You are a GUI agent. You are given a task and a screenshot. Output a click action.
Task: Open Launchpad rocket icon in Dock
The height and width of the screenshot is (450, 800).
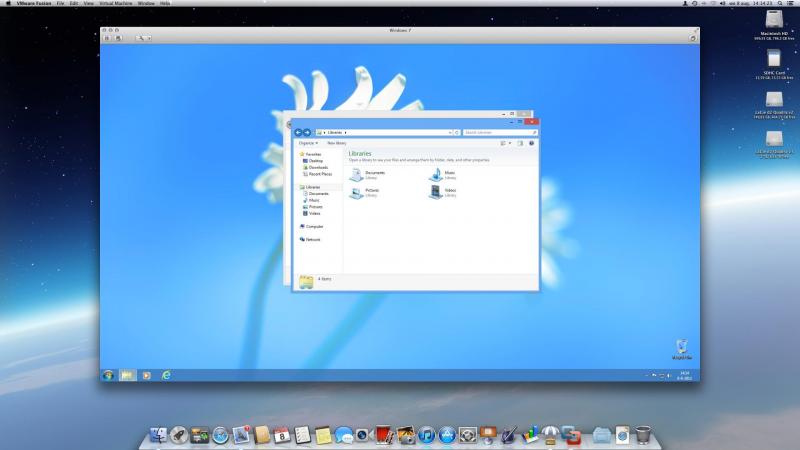tap(179, 435)
